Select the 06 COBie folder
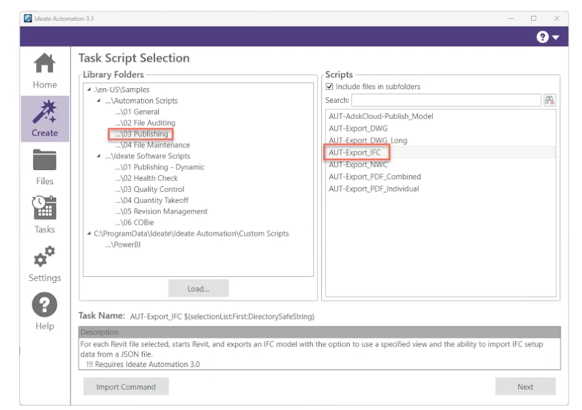The image size is (582, 410). [134, 223]
